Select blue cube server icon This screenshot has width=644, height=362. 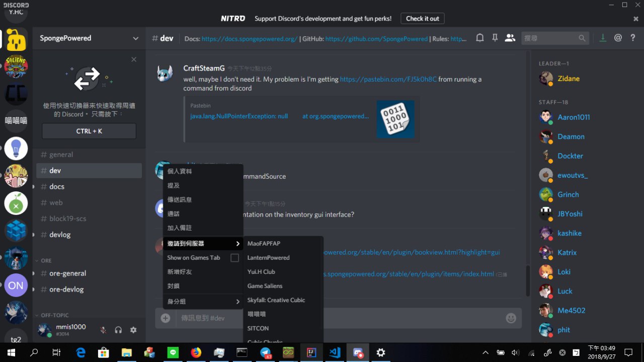tap(16, 231)
